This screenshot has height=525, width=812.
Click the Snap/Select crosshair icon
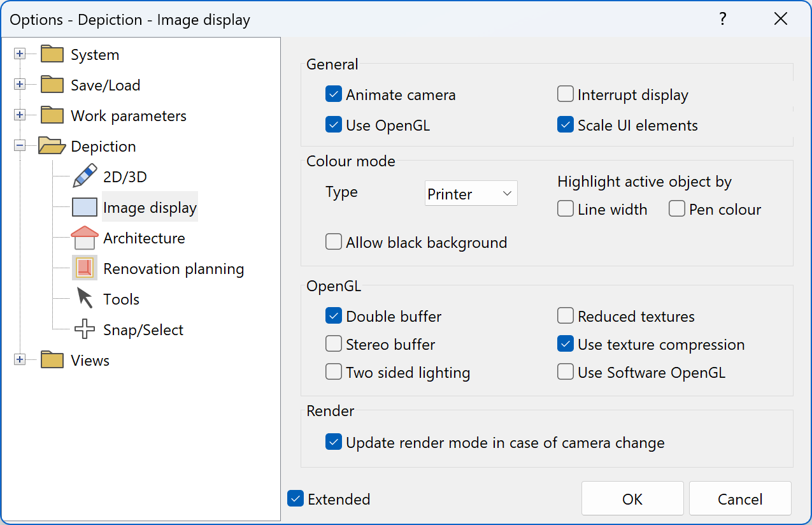[84, 329]
